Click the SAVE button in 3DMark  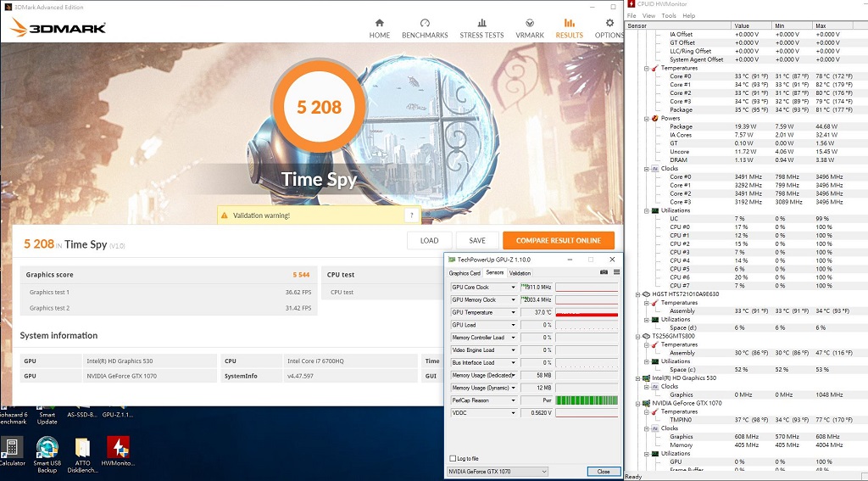[477, 241]
